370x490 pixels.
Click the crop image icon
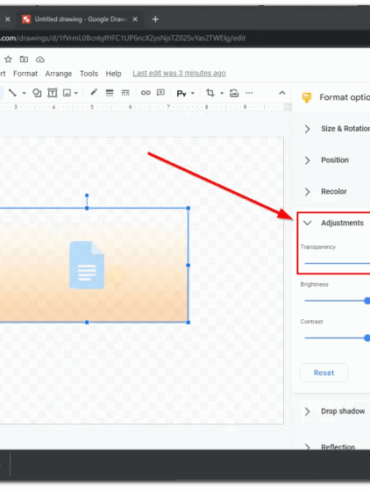coord(210,93)
